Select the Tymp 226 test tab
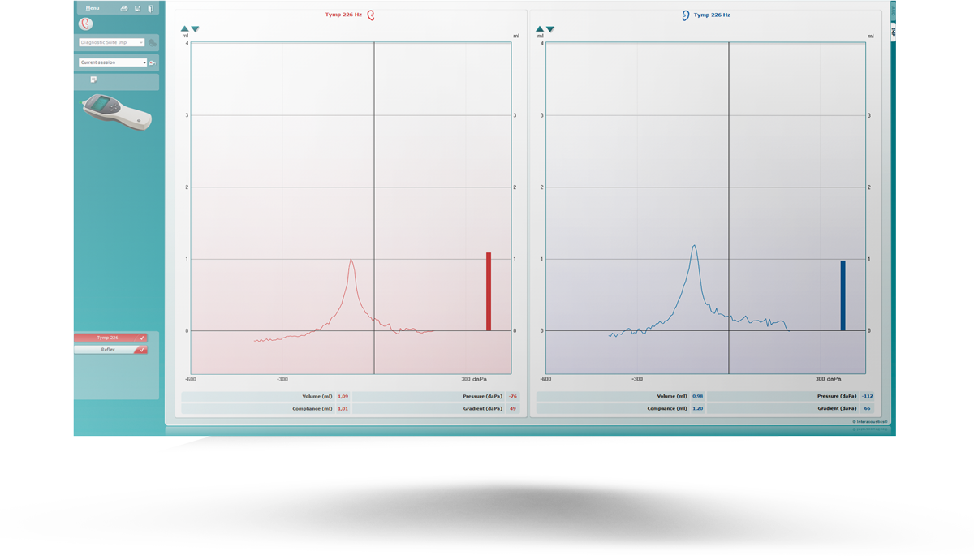 [x=107, y=338]
